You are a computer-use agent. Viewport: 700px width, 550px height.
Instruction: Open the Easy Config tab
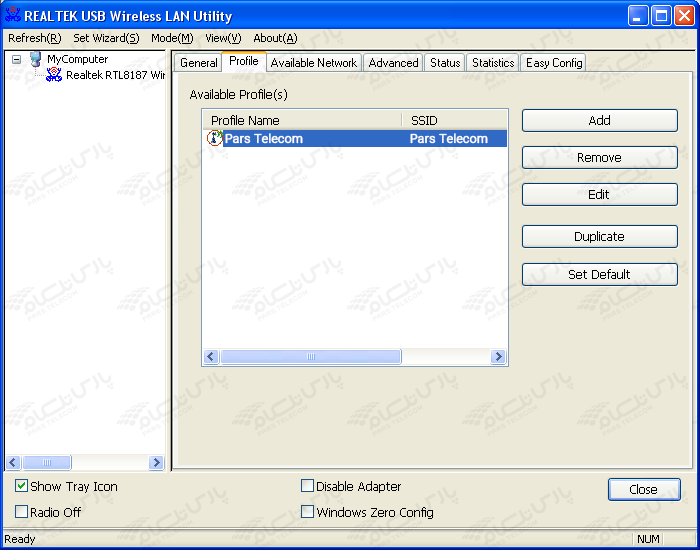pos(554,63)
